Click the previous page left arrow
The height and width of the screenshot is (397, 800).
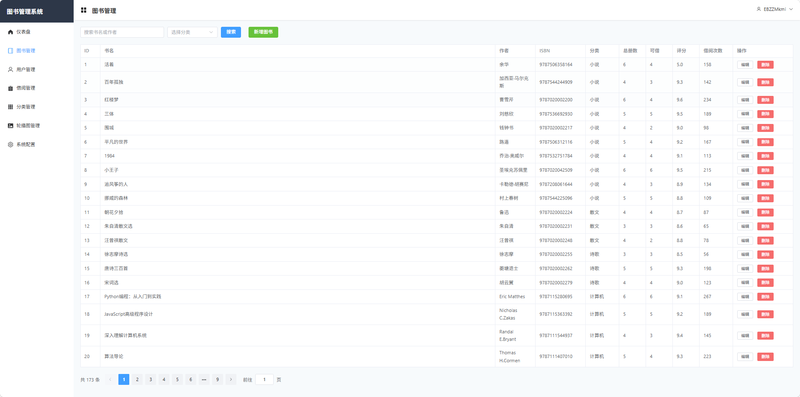coord(110,380)
